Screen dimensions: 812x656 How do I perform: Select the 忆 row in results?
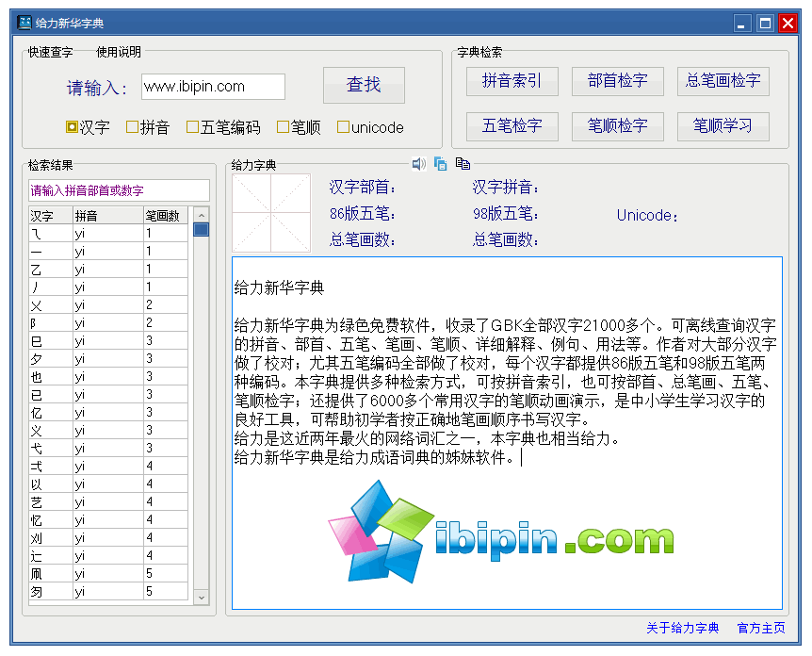click(x=108, y=519)
